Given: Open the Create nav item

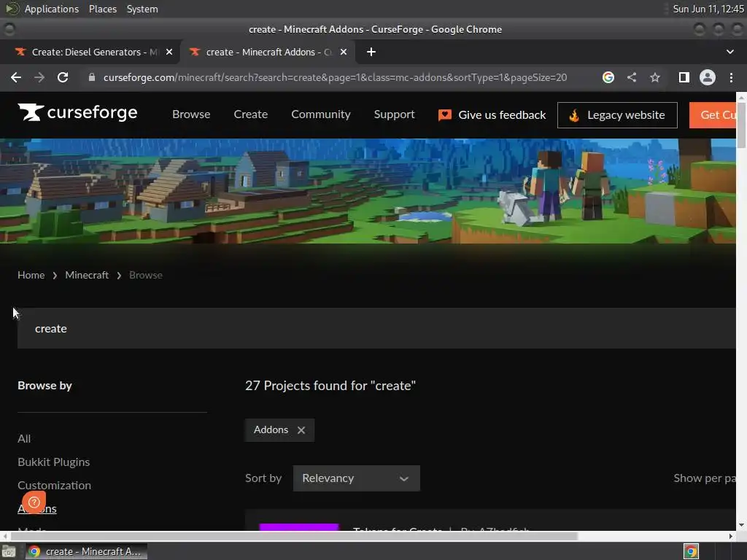Looking at the screenshot, I should point(251,114).
